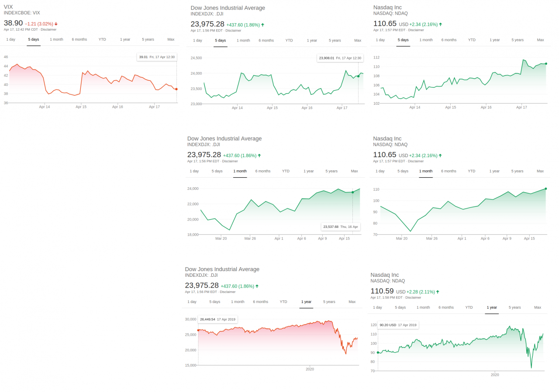This screenshot has width=559, height=392.
Task: Switch VIX chart to "Max" range
Action: [171, 39]
